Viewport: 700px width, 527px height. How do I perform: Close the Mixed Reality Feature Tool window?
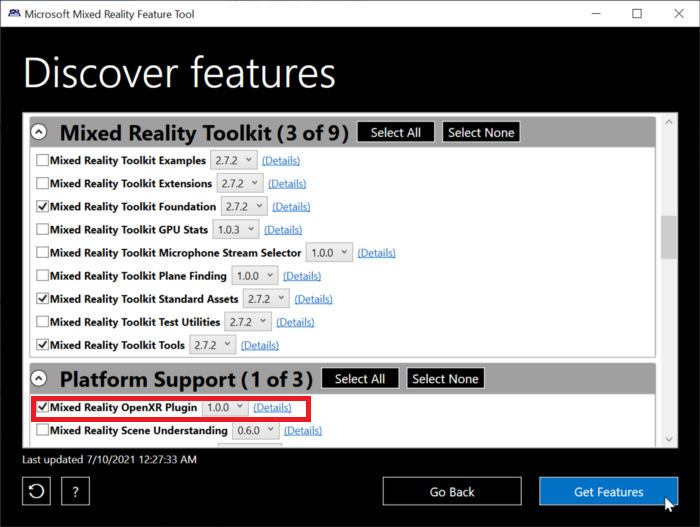[679, 13]
